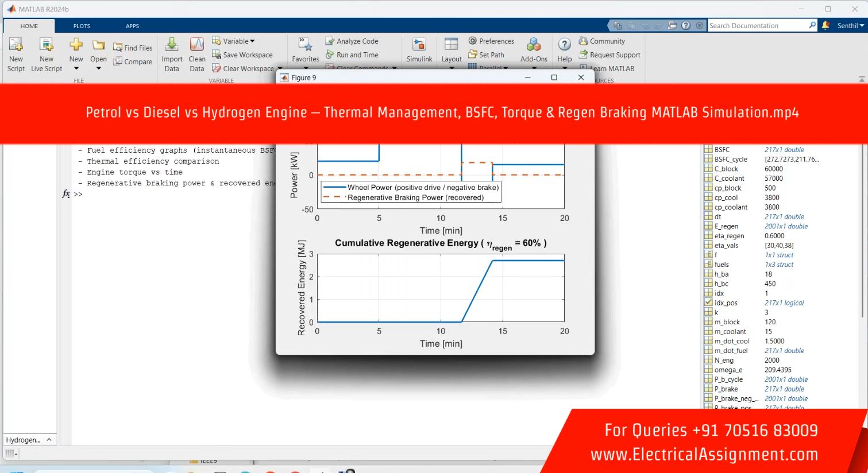Switch to the PLOTS tab
Viewport: 868px width, 473px height.
coord(82,26)
